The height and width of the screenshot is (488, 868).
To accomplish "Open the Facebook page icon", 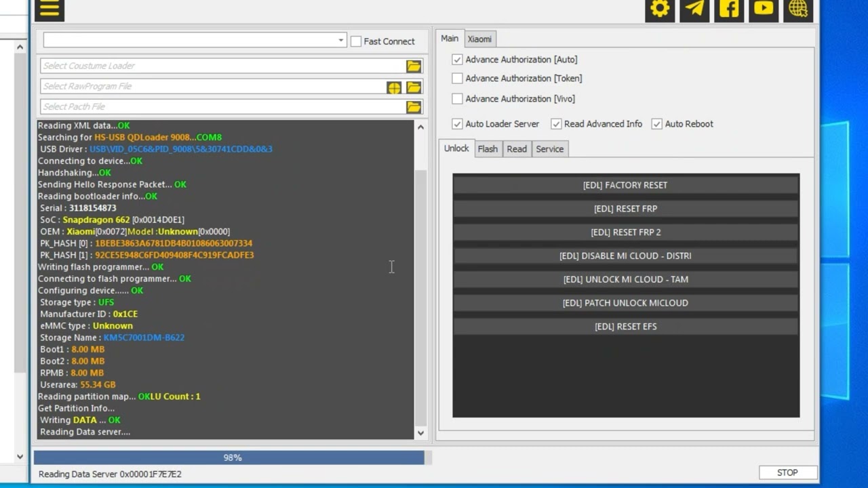I will click(x=729, y=9).
